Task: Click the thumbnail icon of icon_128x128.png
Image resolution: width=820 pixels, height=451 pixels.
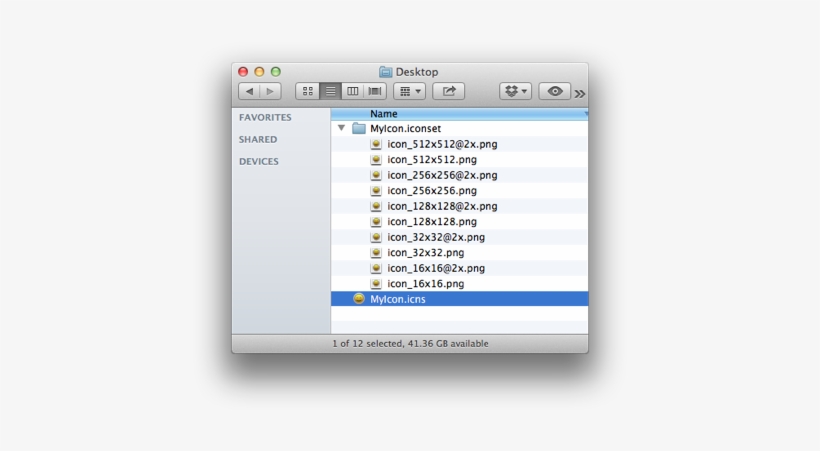Action: [x=376, y=221]
